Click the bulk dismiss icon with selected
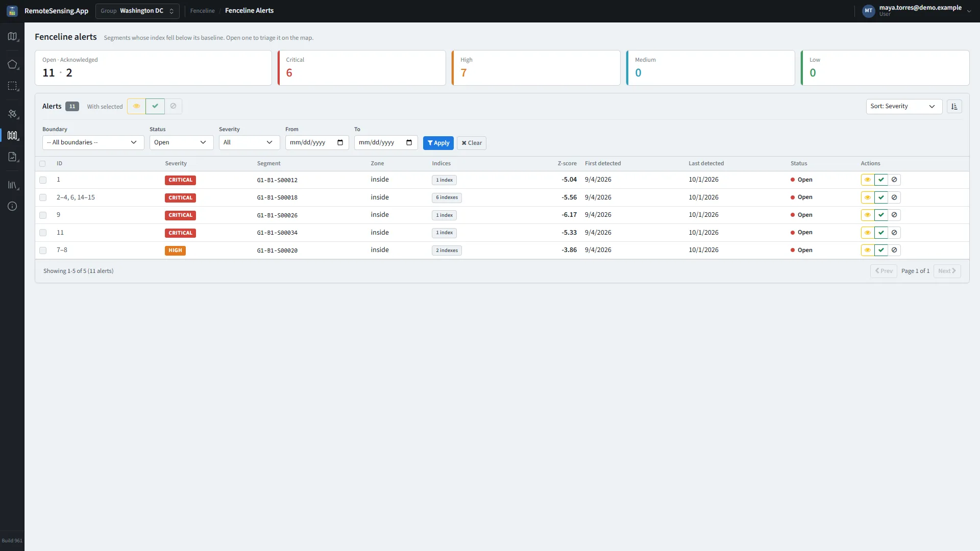The image size is (980, 551). tap(173, 106)
